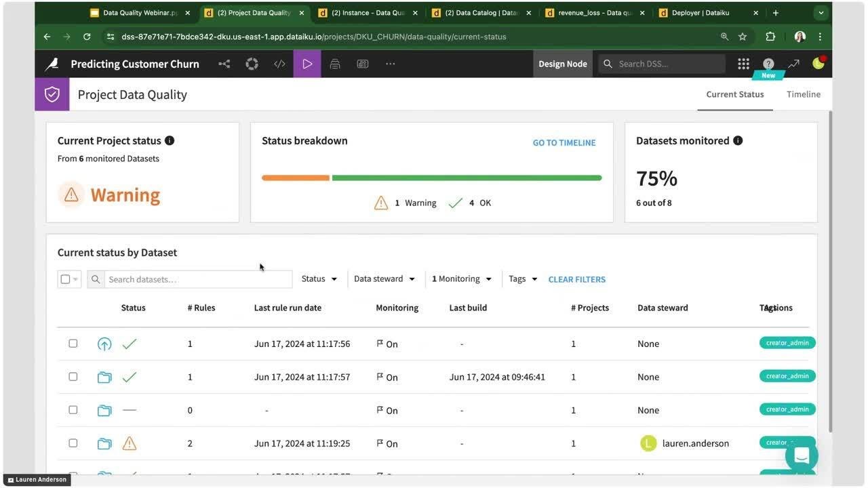Viewport: 868px width, 488px height.
Task: Switch to Data Quality Webinar browser tab
Action: click(x=141, y=12)
